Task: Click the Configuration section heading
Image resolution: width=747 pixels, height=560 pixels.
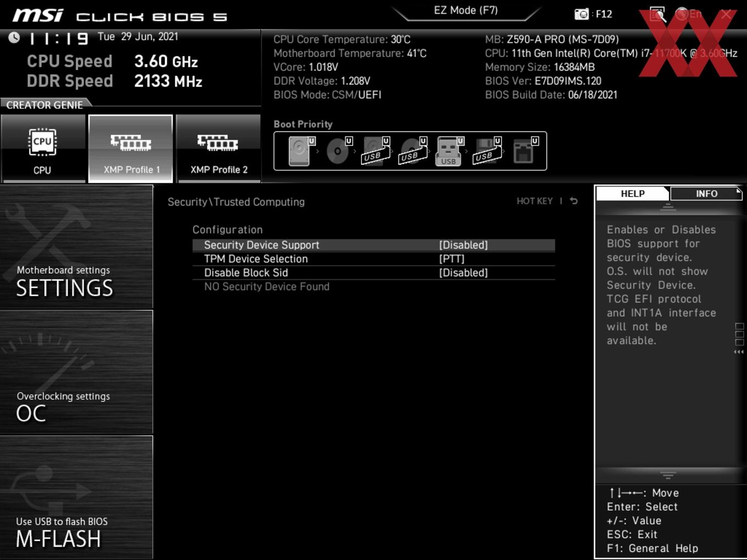Action: pos(227,229)
